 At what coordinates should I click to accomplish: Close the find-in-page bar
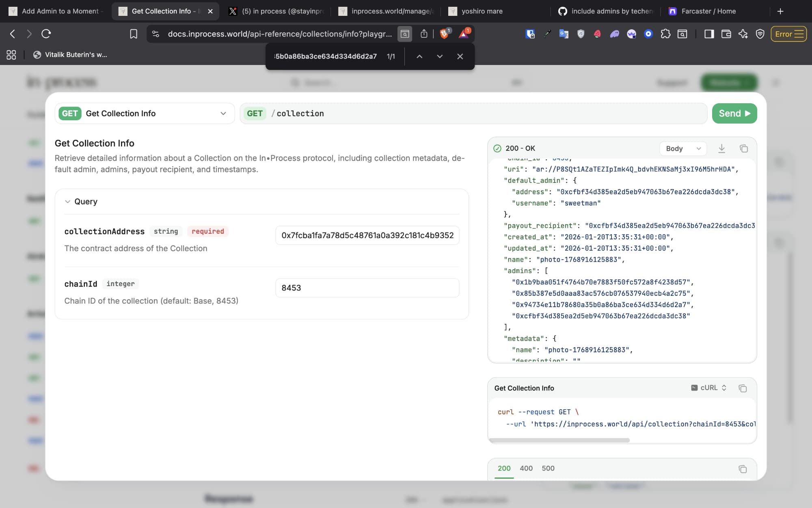[460, 56]
